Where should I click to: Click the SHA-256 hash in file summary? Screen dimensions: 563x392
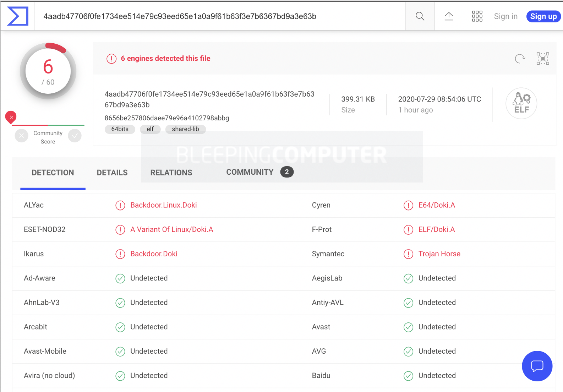[x=209, y=99]
